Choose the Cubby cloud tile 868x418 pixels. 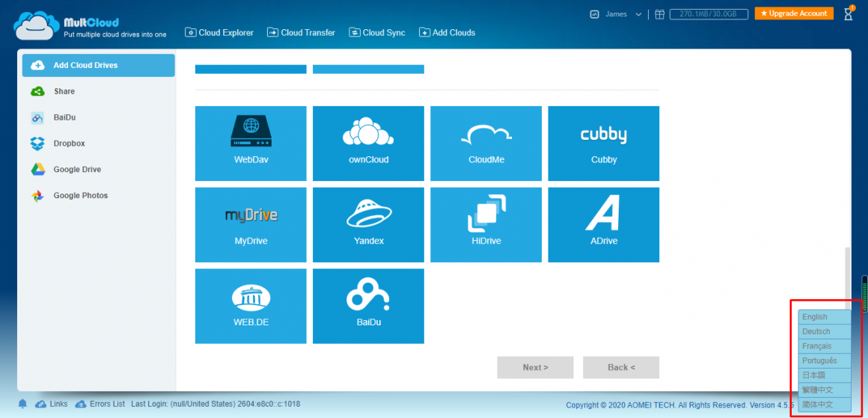click(x=603, y=144)
